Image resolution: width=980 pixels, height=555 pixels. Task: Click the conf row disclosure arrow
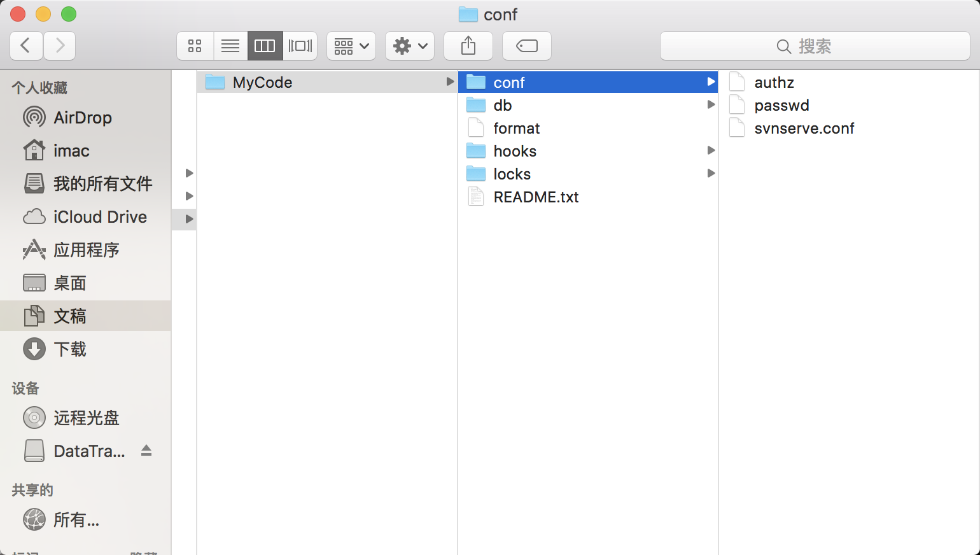tap(711, 82)
